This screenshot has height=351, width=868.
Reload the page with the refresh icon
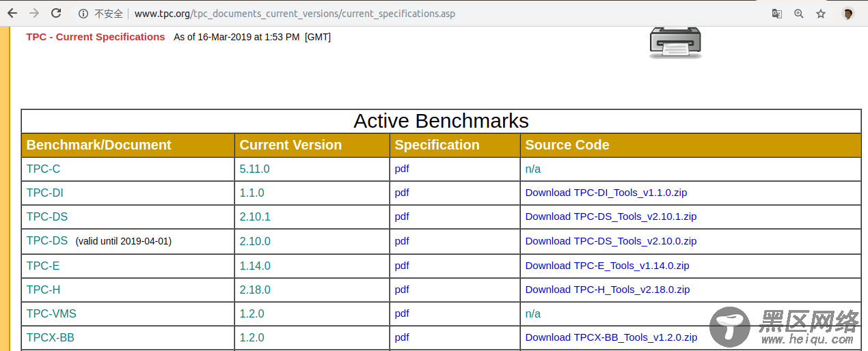point(56,13)
